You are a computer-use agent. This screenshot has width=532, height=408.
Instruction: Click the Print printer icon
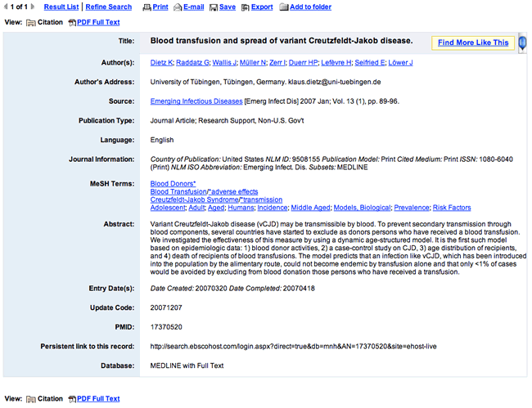[147, 7]
